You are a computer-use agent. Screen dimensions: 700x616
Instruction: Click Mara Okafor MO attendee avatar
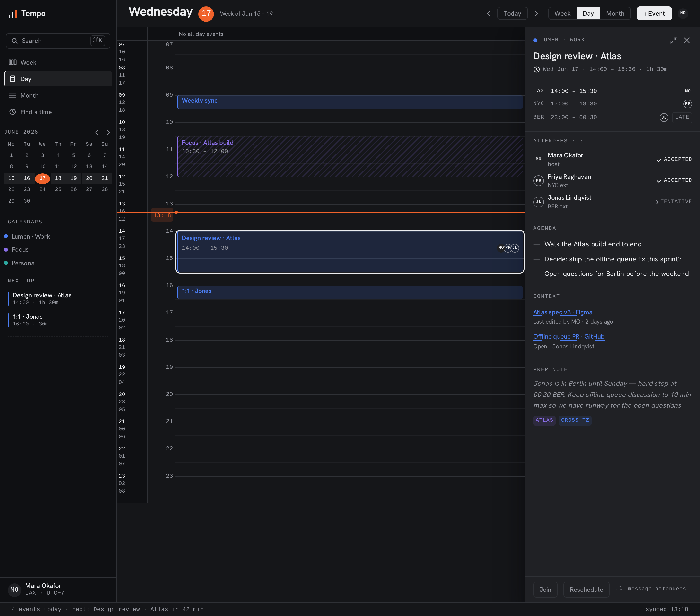coord(538,159)
